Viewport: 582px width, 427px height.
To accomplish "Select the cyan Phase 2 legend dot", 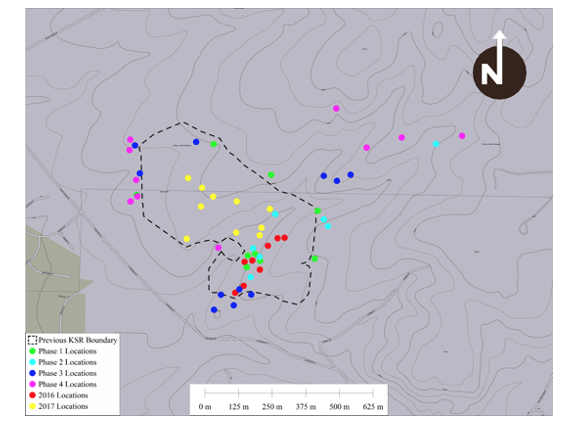I will pos(32,362).
